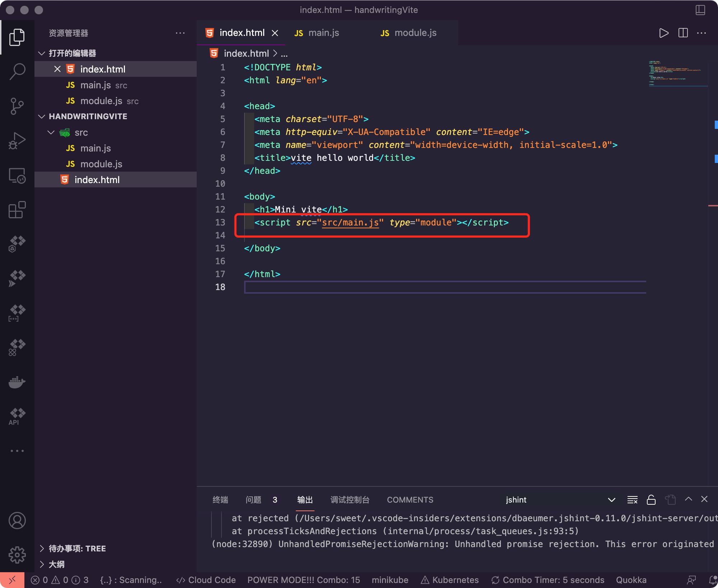The image size is (718, 588).
Task: Show additional views ellipsis in the activity bar
Action: pyautogui.click(x=17, y=451)
